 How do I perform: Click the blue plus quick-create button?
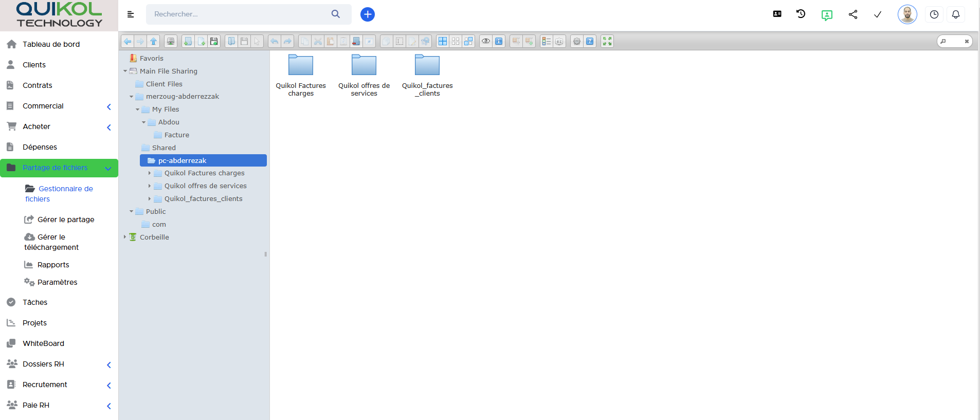[x=367, y=14]
